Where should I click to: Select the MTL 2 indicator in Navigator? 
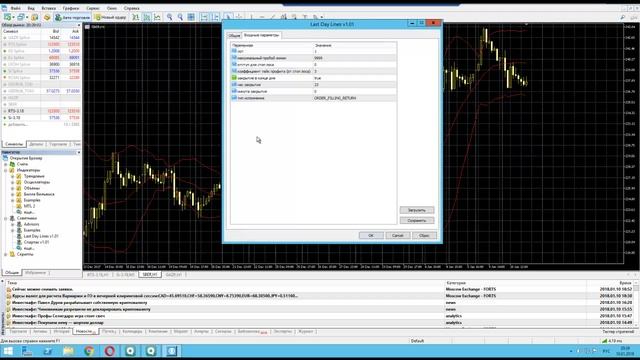point(29,206)
